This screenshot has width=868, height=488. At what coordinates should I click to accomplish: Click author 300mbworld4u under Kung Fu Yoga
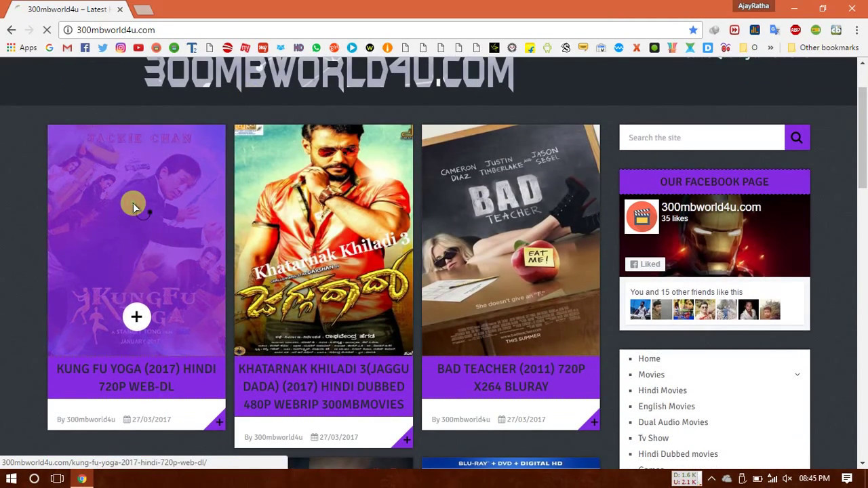(91, 420)
